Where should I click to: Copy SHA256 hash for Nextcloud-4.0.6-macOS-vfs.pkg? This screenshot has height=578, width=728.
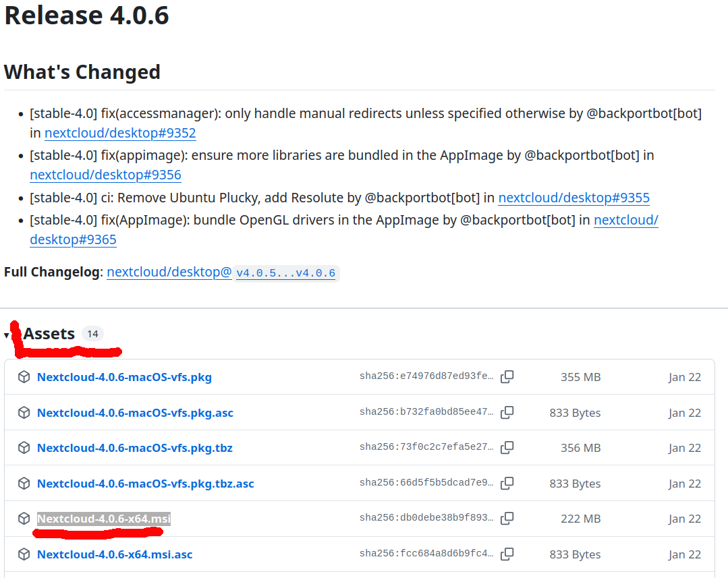(x=507, y=377)
